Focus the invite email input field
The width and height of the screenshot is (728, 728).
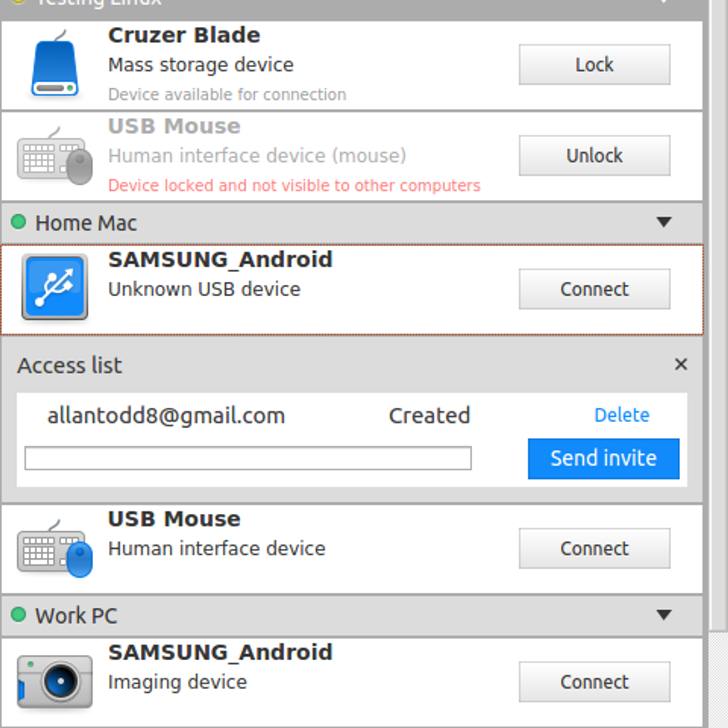248,458
